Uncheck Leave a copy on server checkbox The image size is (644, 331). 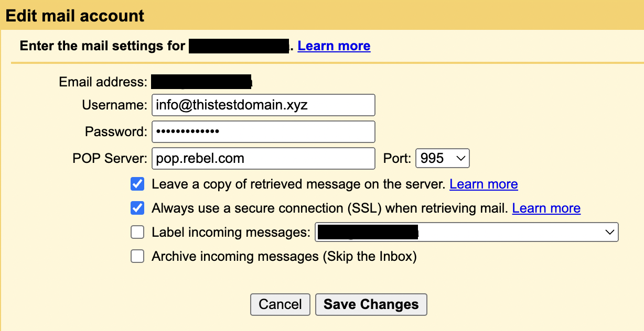(x=137, y=184)
